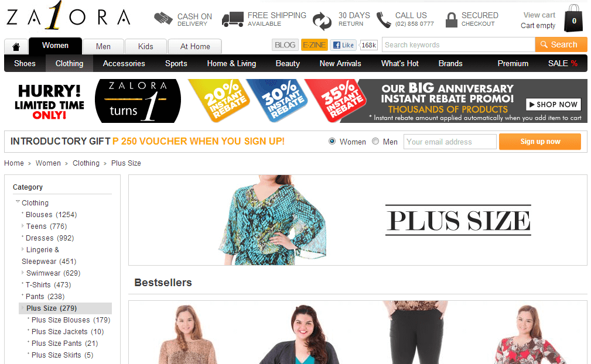Select the Women radio button
This screenshot has width=591, height=364.
[x=332, y=141]
